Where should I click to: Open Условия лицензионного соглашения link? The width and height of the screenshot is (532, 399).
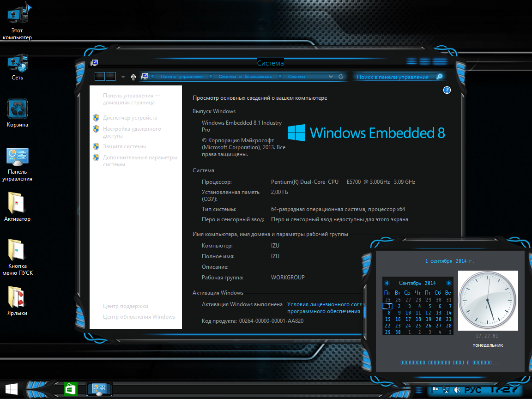point(326,308)
